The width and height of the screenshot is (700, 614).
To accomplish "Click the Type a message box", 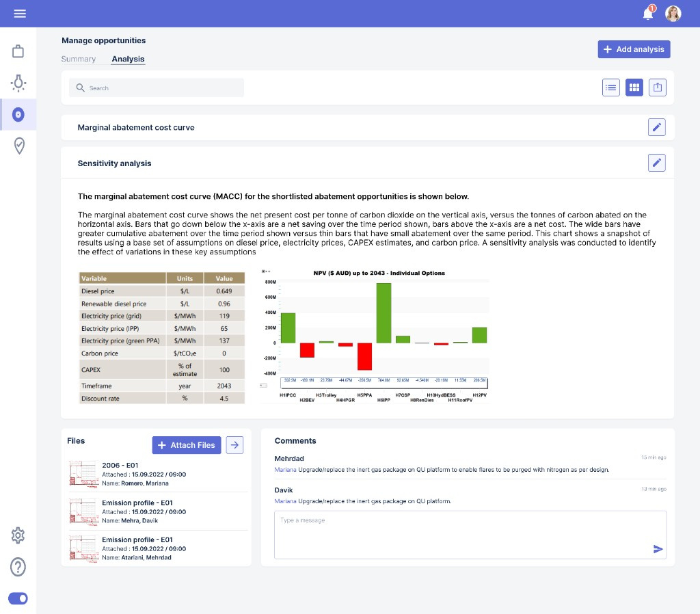I will (470, 535).
